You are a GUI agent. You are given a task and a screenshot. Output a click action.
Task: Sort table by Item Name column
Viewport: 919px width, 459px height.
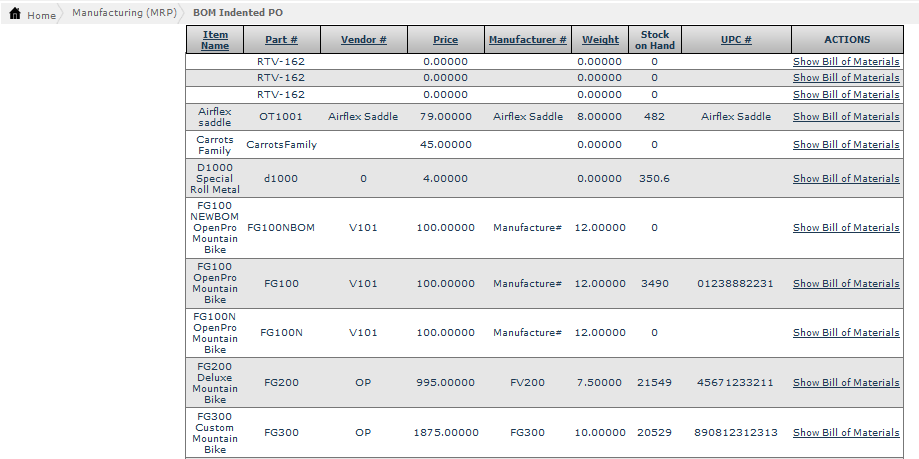tap(215, 40)
